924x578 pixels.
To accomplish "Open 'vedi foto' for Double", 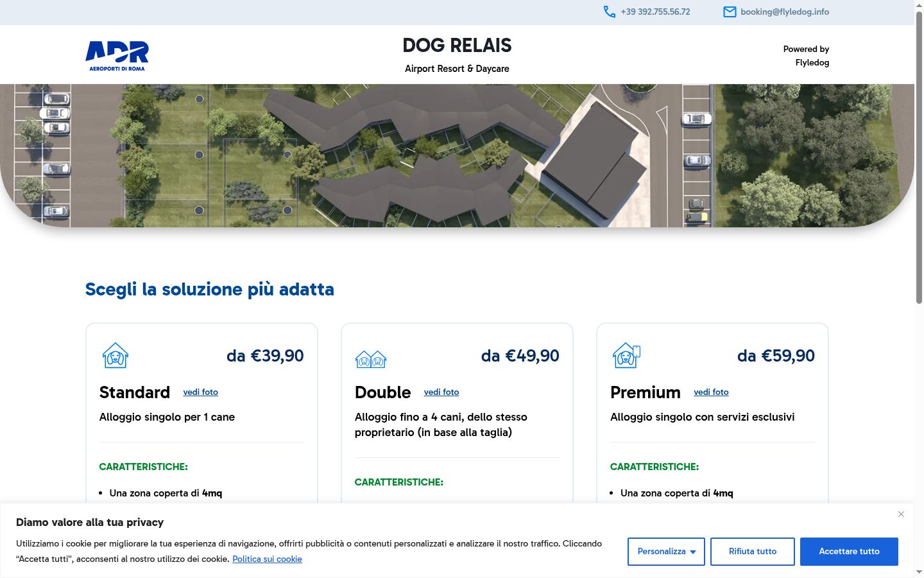I will pos(441,392).
